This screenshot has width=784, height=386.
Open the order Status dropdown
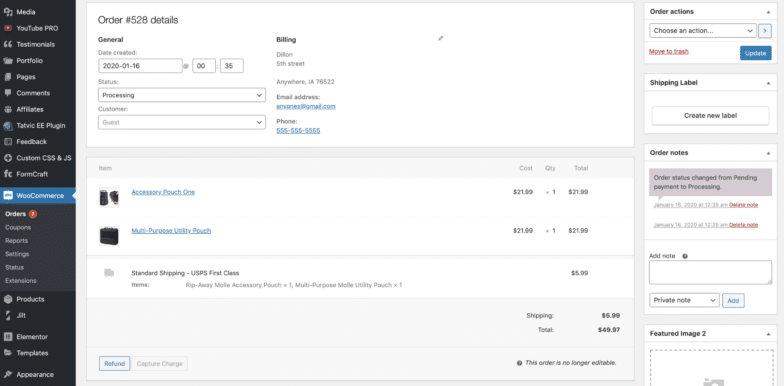click(182, 95)
